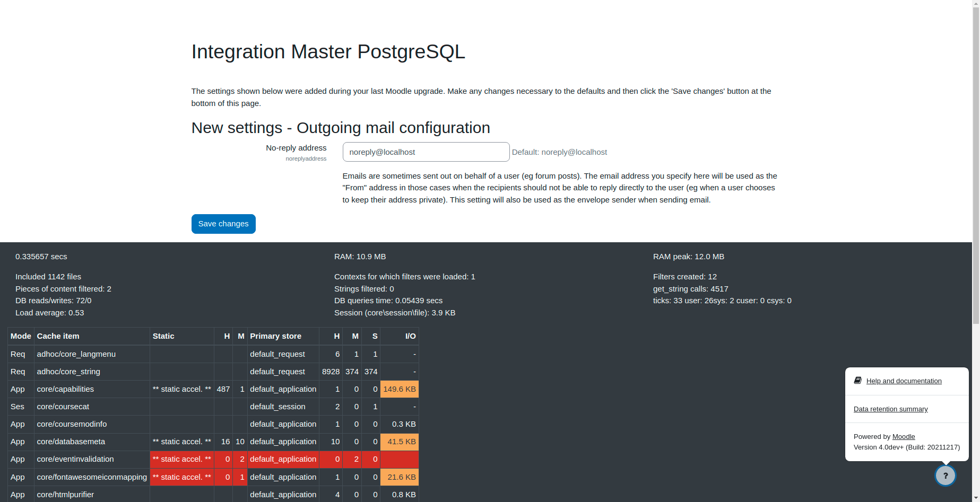
Task: Click the 21.6 KB I/O cell
Action: pos(400,477)
